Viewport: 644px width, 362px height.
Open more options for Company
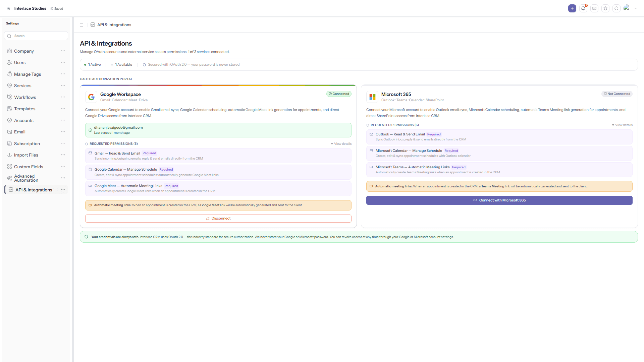[63, 51]
